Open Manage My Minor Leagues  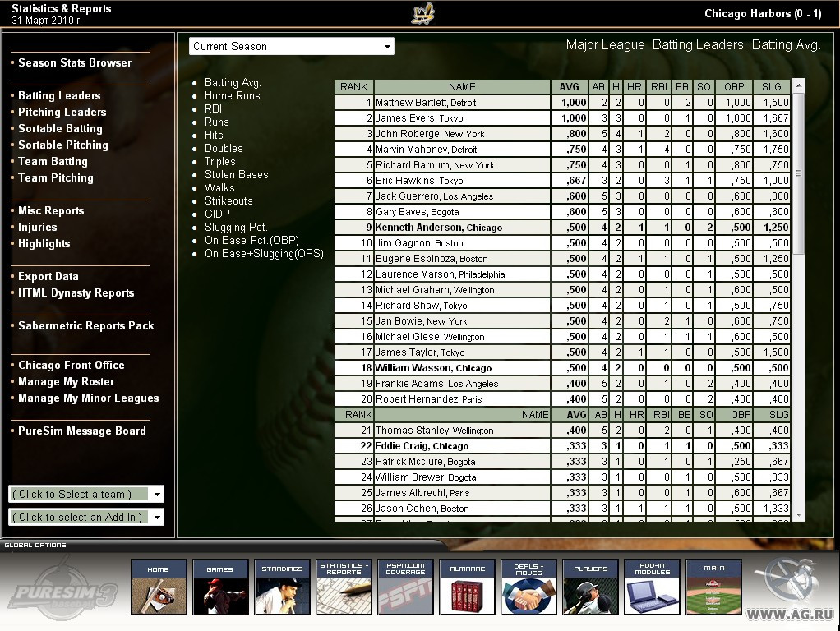[89, 398]
